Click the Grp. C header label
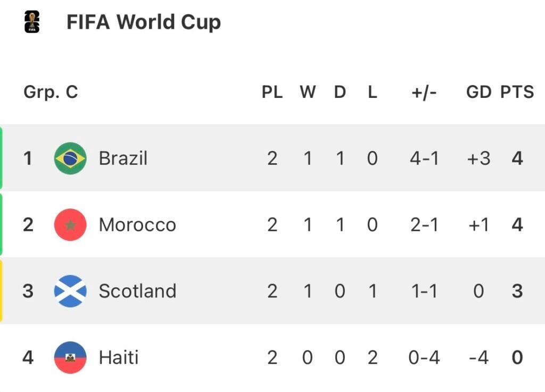The width and height of the screenshot is (545, 392). click(x=51, y=93)
